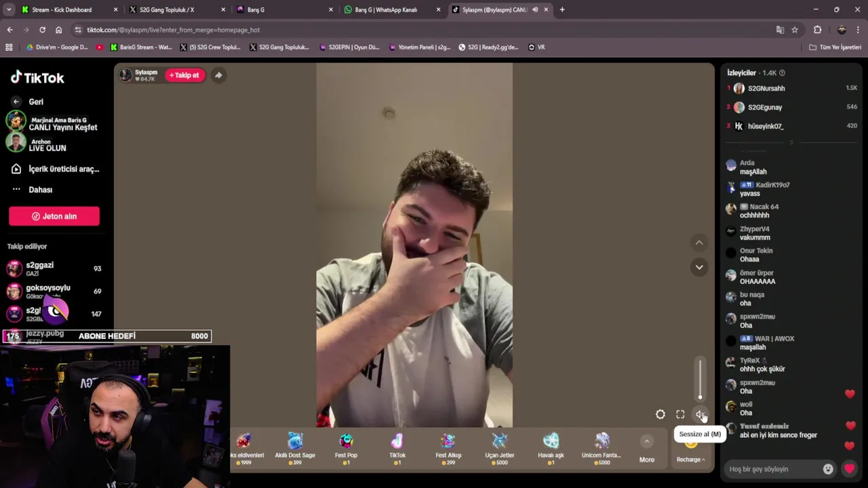The height and width of the screenshot is (488, 868).
Task: Send the Fest Alkışı gift
Action: 448,448
